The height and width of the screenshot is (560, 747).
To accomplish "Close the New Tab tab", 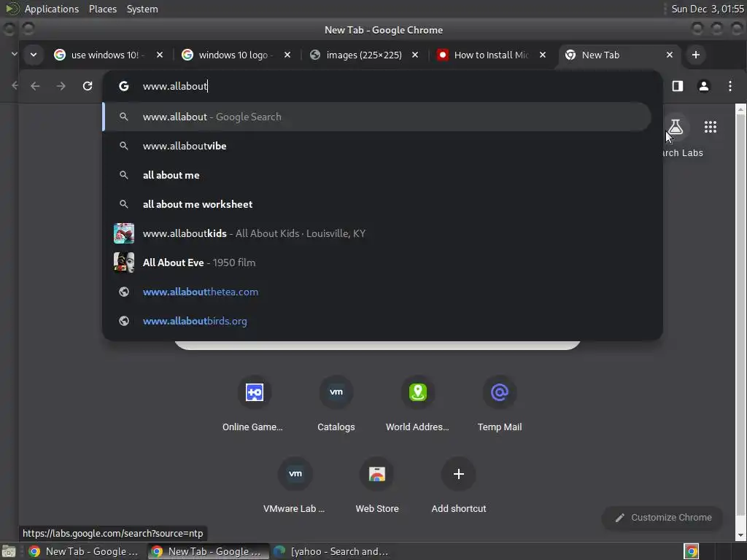I will point(670,55).
